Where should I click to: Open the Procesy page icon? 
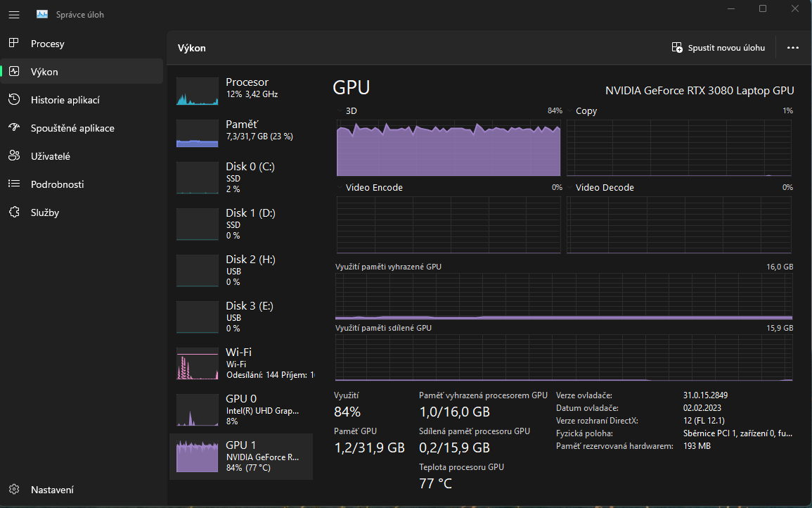click(14, 44)
